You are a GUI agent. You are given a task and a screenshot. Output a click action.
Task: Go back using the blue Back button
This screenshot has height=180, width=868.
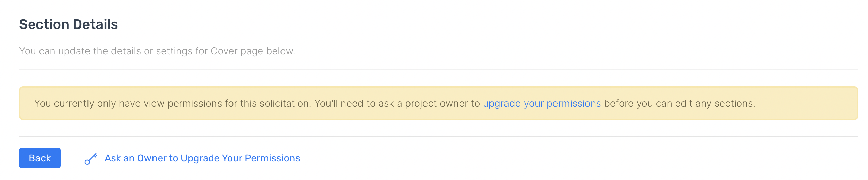(x=40, y=158)
